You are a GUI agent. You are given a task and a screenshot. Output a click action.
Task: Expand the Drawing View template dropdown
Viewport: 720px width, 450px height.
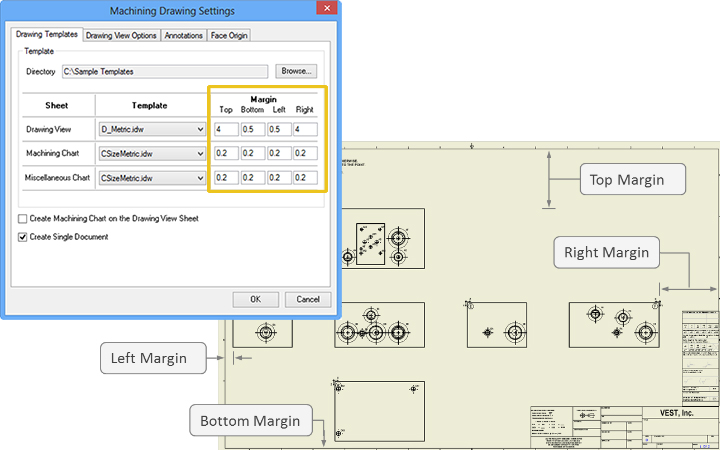coord(199,129)
